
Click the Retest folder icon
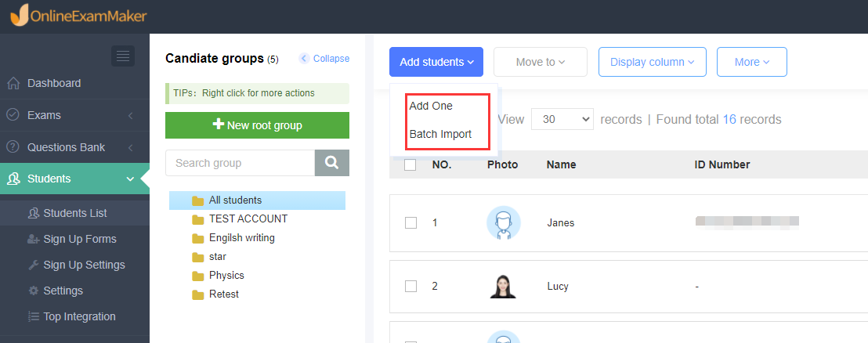198,295
